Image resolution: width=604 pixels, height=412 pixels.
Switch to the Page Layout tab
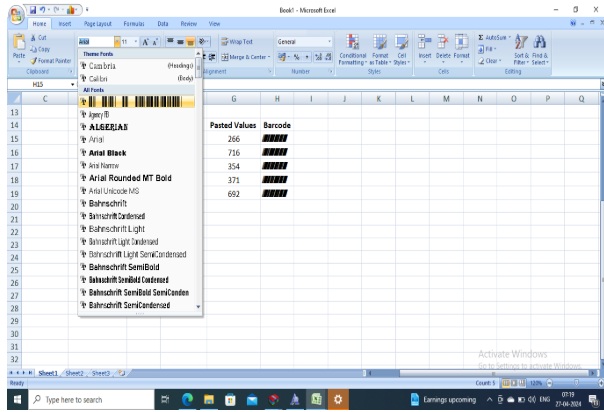pos(97,24)
